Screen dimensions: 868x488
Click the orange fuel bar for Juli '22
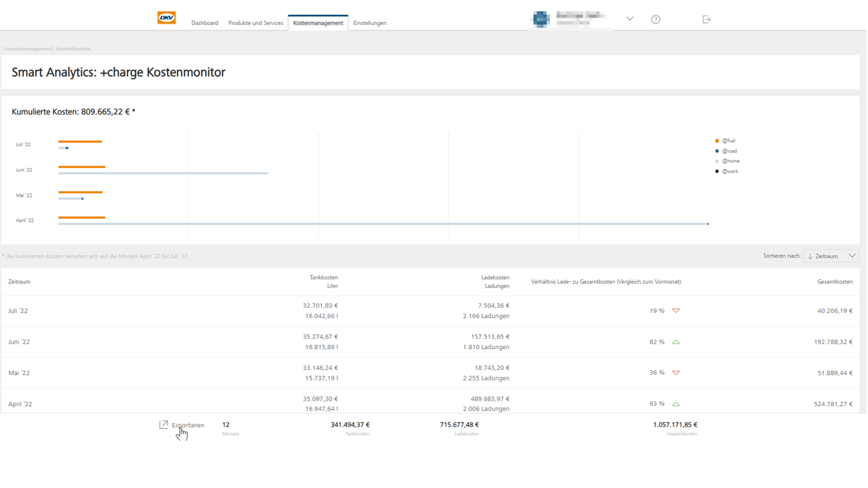[x=80, y=142]
